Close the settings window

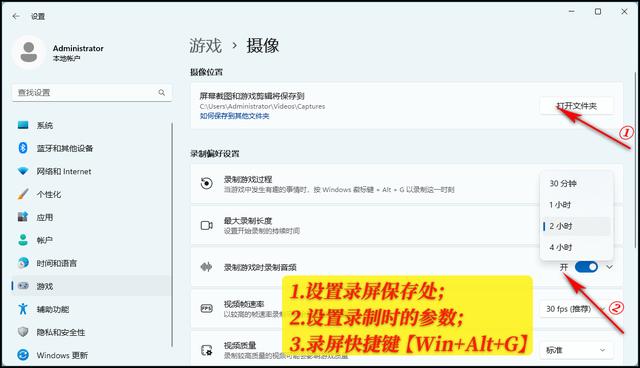[x=624, y=12]
